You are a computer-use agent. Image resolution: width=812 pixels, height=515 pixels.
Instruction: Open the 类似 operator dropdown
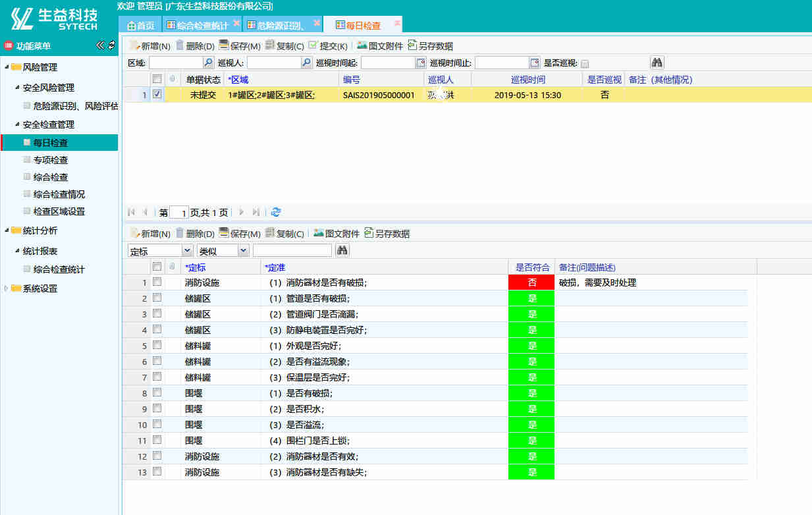coord(244,250)
